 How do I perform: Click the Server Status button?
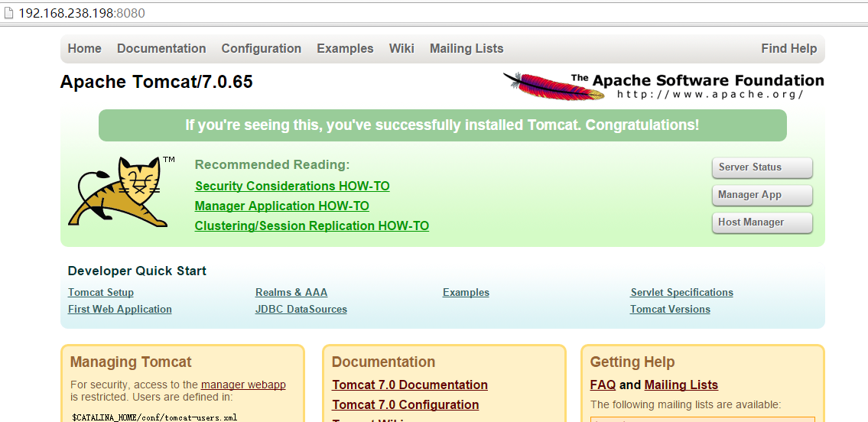pyautogui.click(x=762, y=167)
